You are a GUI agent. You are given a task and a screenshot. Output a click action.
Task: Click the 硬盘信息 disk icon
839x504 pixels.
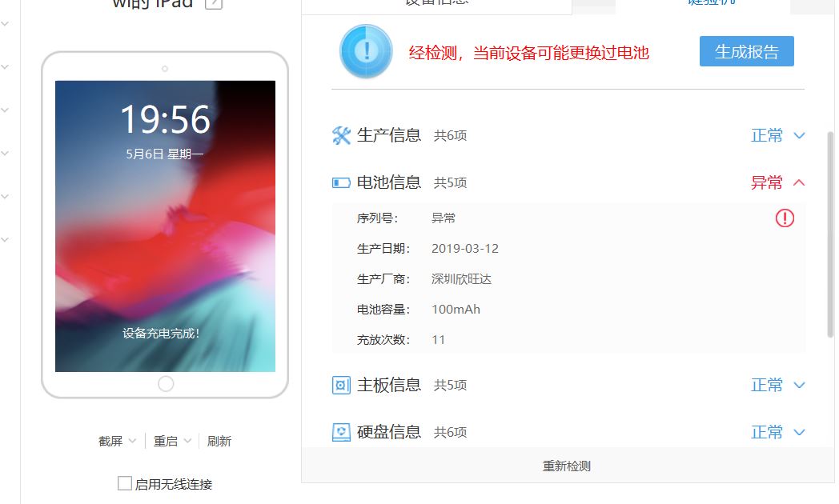click(x=341, y=432)
